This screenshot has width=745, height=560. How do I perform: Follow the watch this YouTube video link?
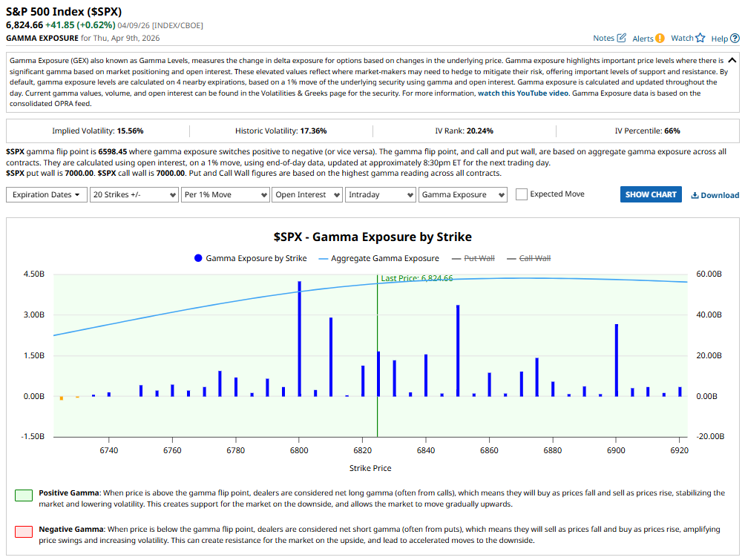point(523,93)
